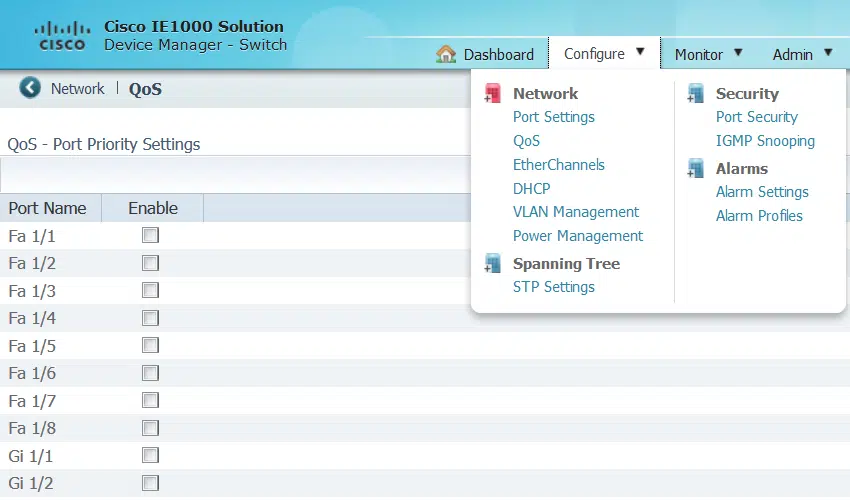Viewport: 850px width, 500px height.
Task: Open Alarm Profiles
Action: [759, 216]
